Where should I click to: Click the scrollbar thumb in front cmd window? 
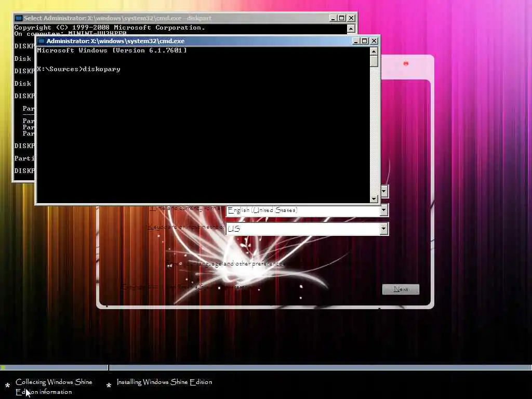374,61
